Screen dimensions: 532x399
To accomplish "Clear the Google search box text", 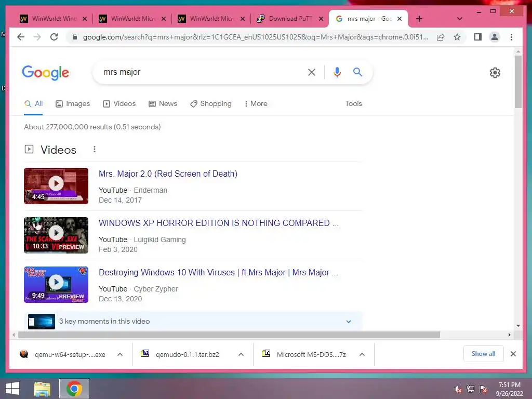I will pos(312,72).
